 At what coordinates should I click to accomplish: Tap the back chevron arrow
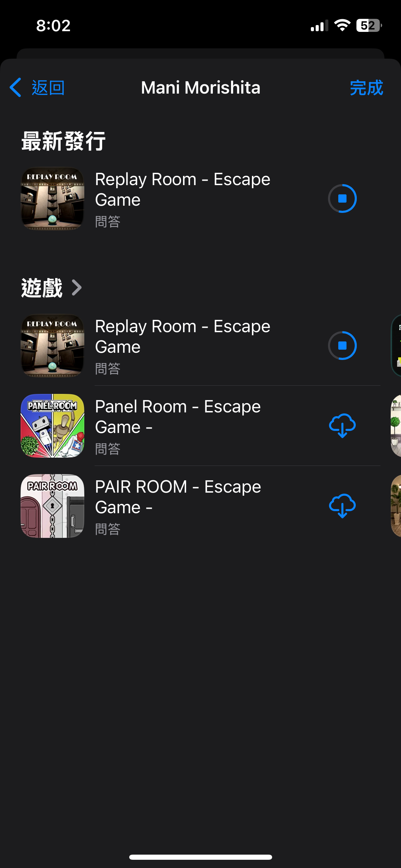pyautogui.click(x=15, y=87)
